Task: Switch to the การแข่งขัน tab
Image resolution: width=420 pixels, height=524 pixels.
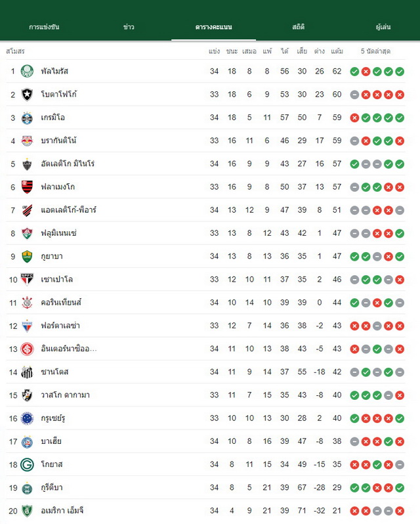Action: pos(44,27)
